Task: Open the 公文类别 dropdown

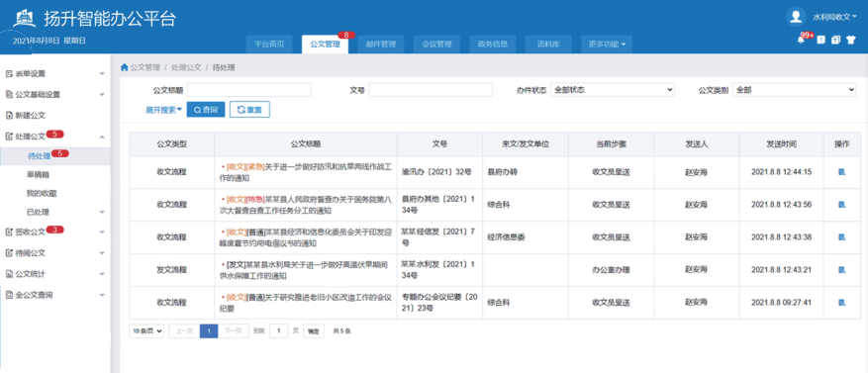Action: 795,90
